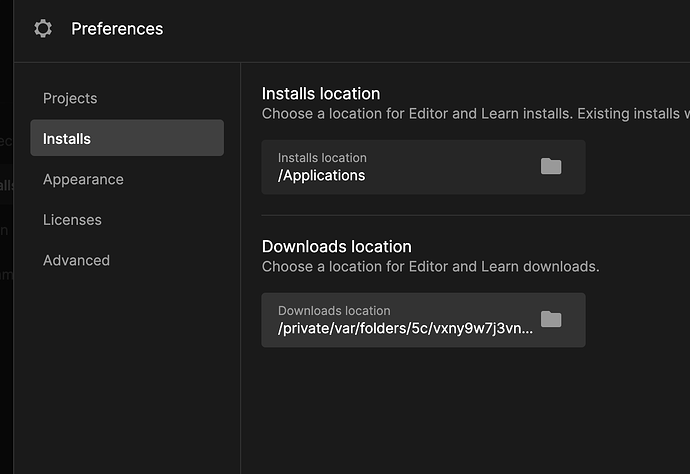690x474 pixels.
Task: Browse folder for Installs location
Action: coord(551,166)
